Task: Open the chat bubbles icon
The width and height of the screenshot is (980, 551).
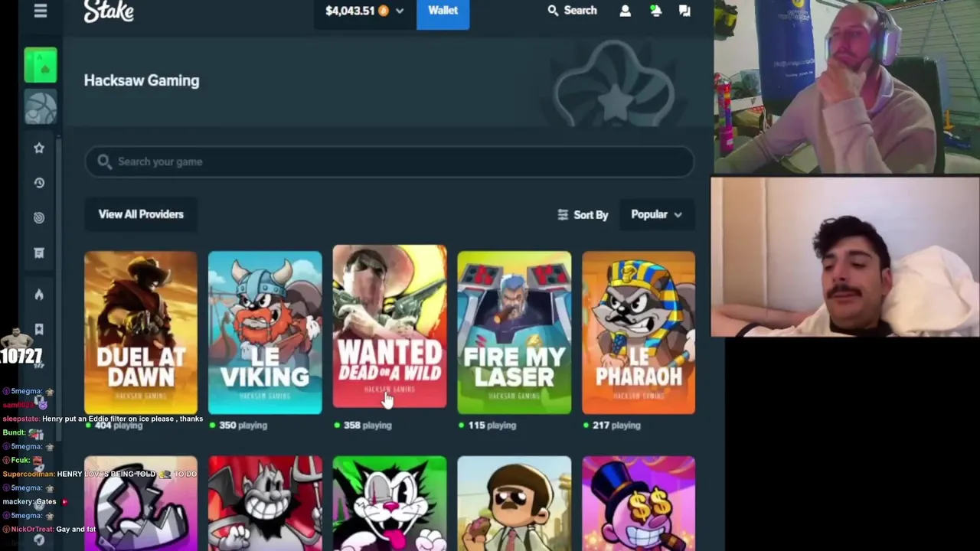Action: [684, 11]
